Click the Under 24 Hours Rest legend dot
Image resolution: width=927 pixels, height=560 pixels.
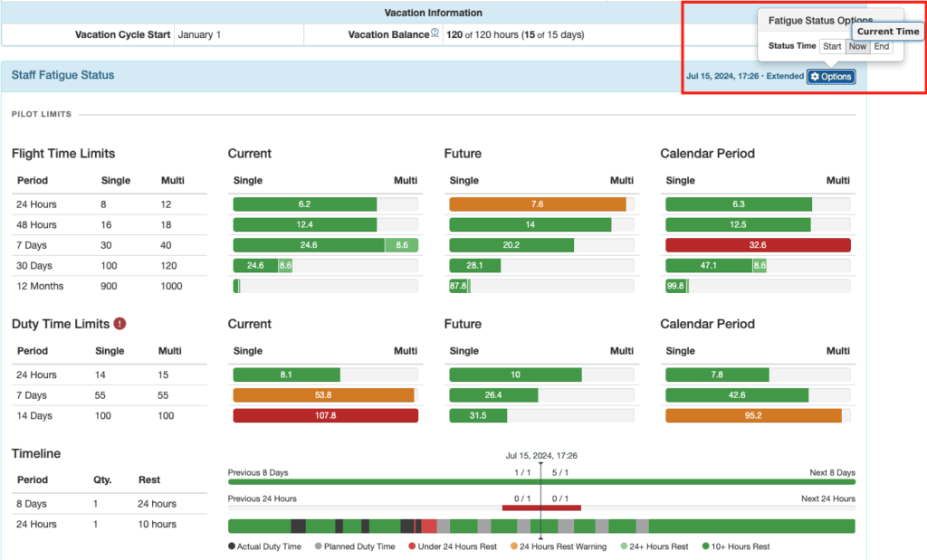(x=413, y=546)
